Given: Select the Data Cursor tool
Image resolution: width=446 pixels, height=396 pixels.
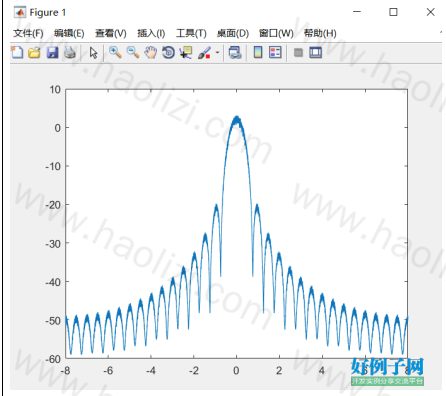Looking at the screenshot, I should [186, 53].
